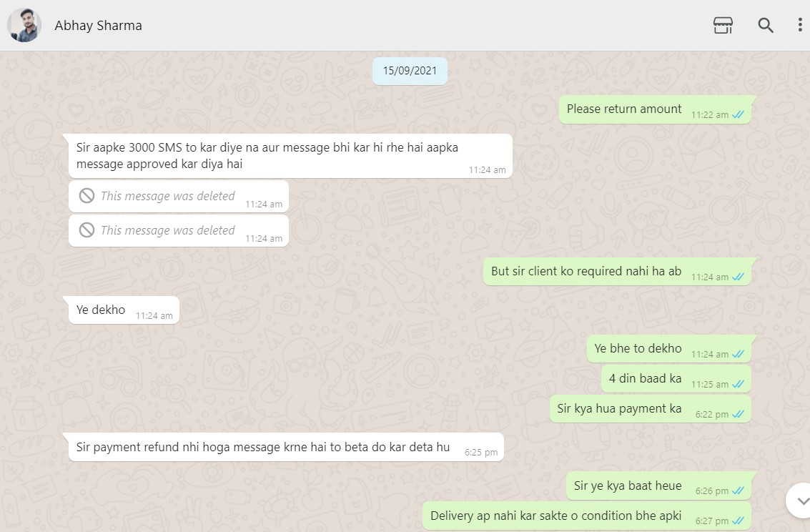Select the 'Ye dekho' message bubble
This screenshot has width=810, height=532.
[124, 310]
